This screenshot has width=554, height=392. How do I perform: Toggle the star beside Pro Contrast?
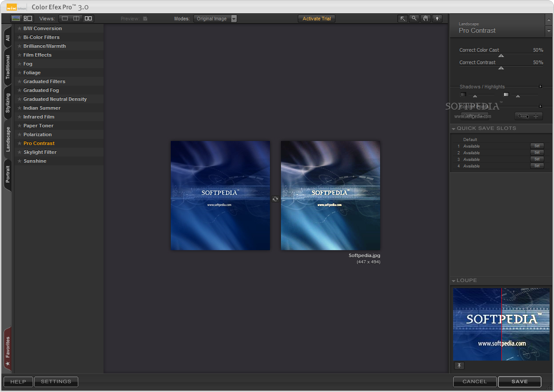[19, 143]
